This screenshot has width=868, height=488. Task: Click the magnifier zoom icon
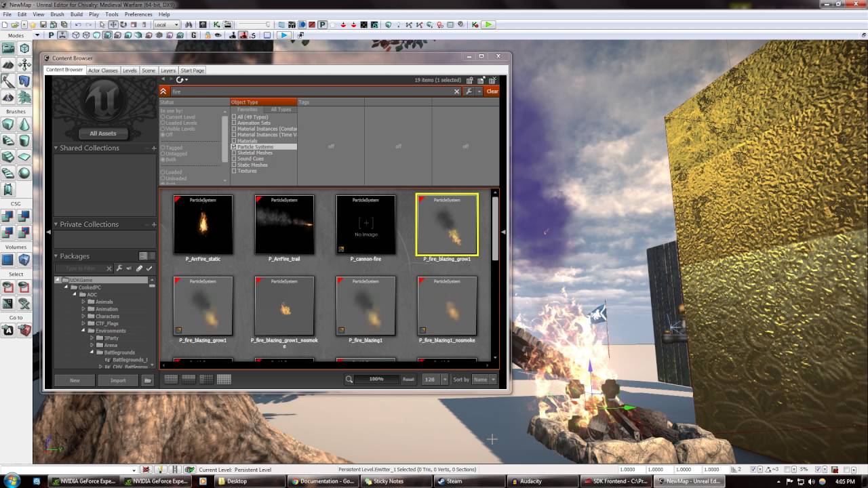coord(349,380)
